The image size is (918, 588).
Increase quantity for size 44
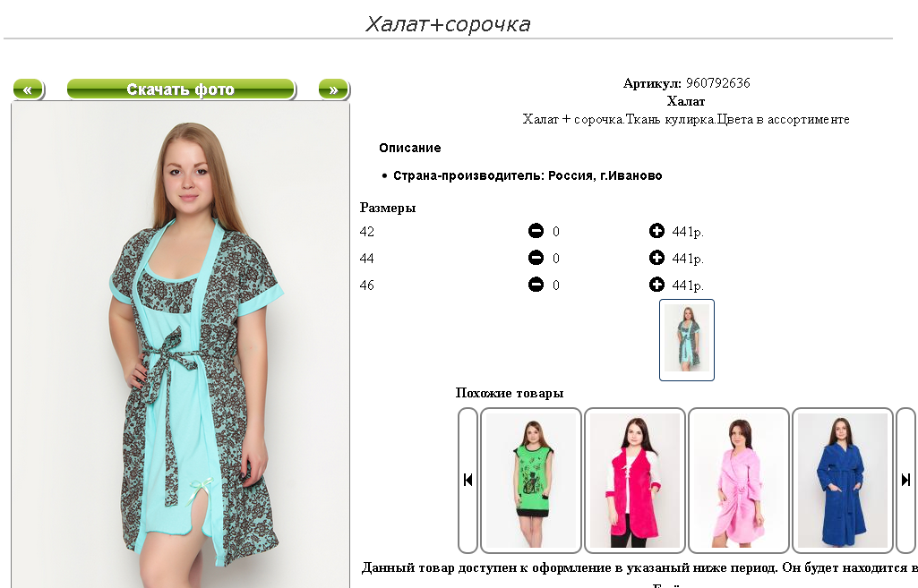[656, 258]
